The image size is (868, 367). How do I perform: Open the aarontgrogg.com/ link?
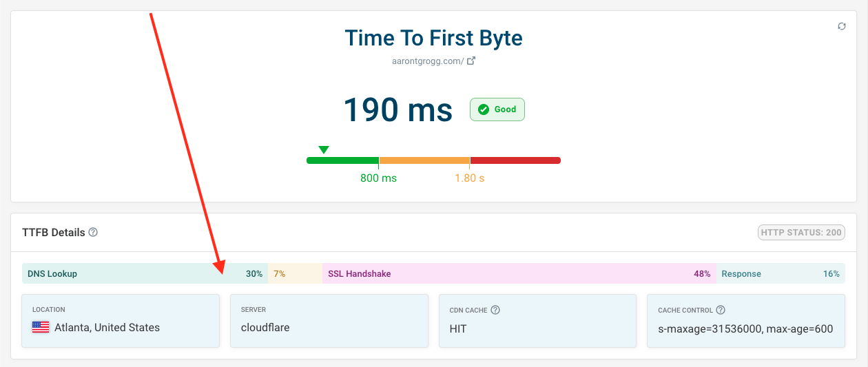point(427,61)
